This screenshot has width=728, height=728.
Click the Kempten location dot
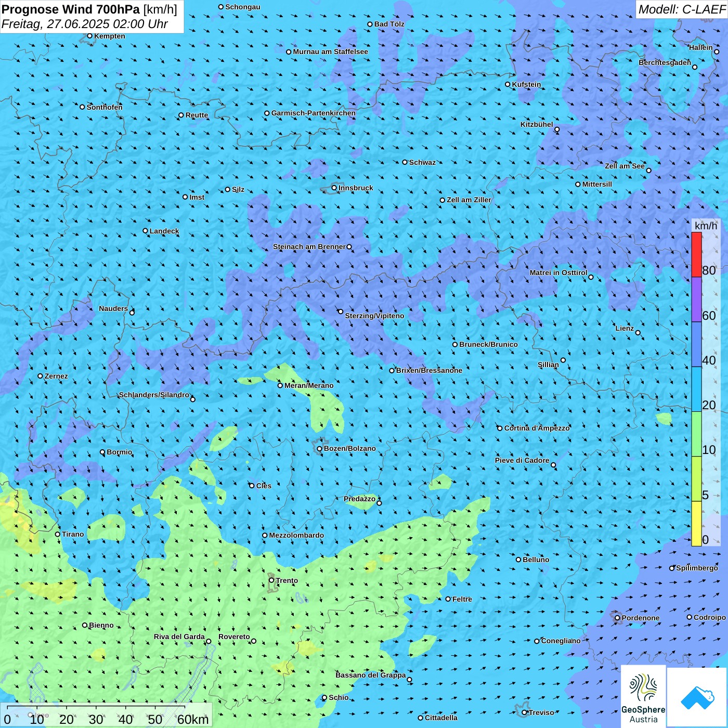pos(89,36)
